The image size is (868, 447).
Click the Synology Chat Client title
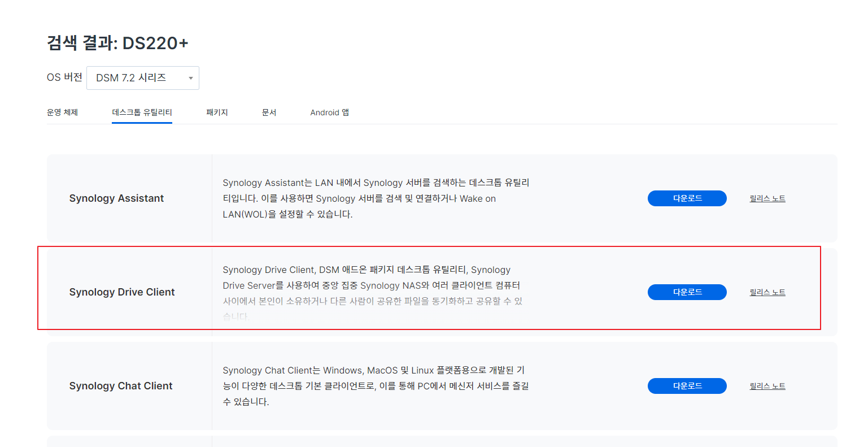tap(121, 386)
